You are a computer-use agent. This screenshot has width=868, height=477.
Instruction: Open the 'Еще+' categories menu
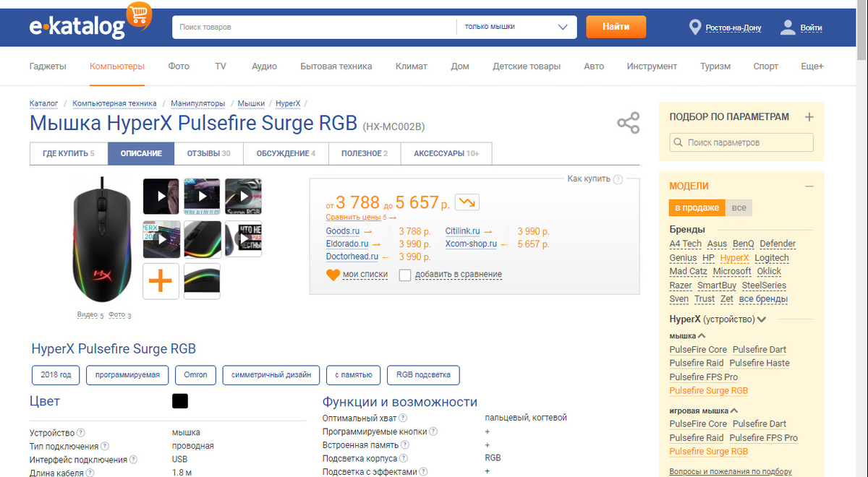(812, 66)
